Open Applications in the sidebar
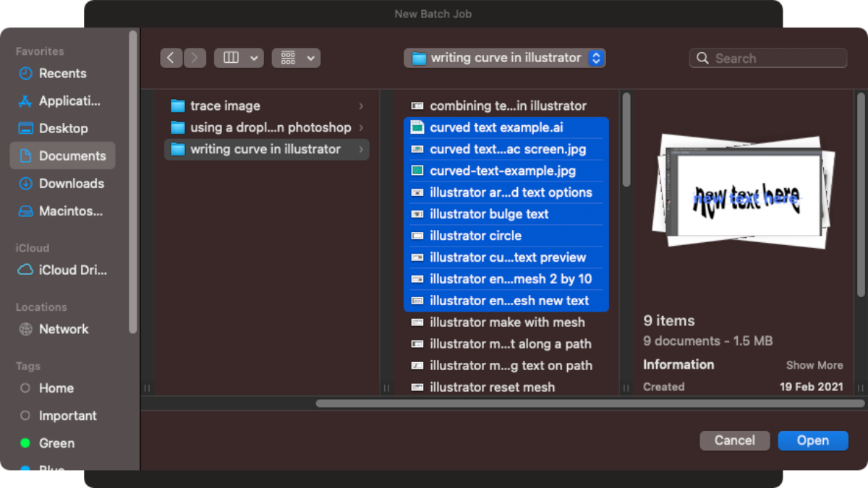Viewport: 868px width, 488px height. pos(62,100)
